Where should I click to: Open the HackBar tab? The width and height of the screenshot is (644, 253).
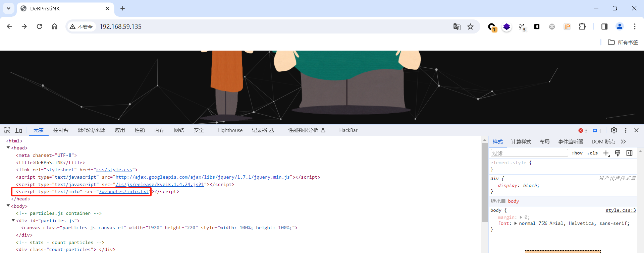pos(348,130)
